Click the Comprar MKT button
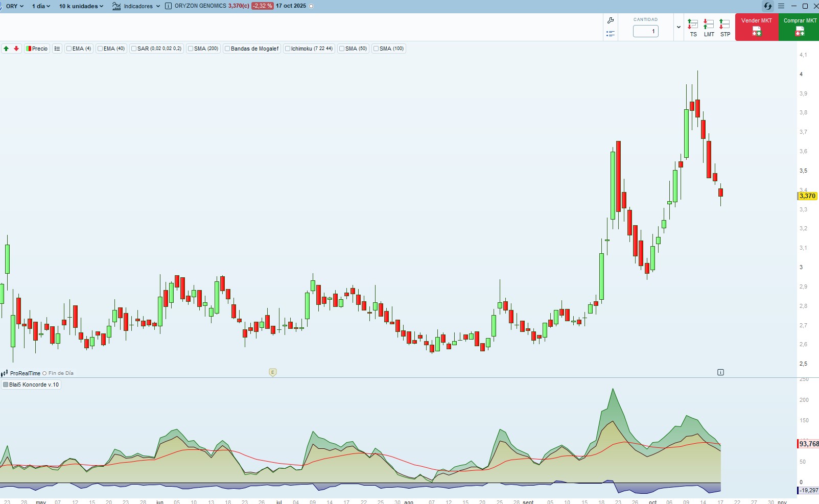819x504 pixels. [799, 26]
